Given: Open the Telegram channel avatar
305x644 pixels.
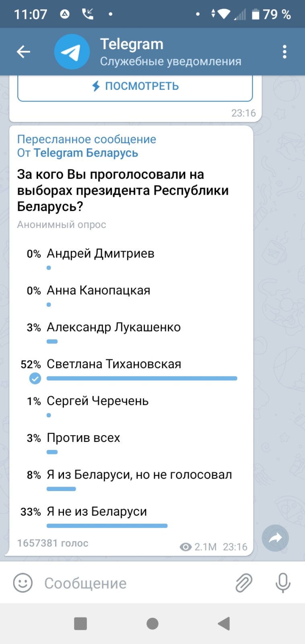Looking at the screenshot, I should [72, 52].
